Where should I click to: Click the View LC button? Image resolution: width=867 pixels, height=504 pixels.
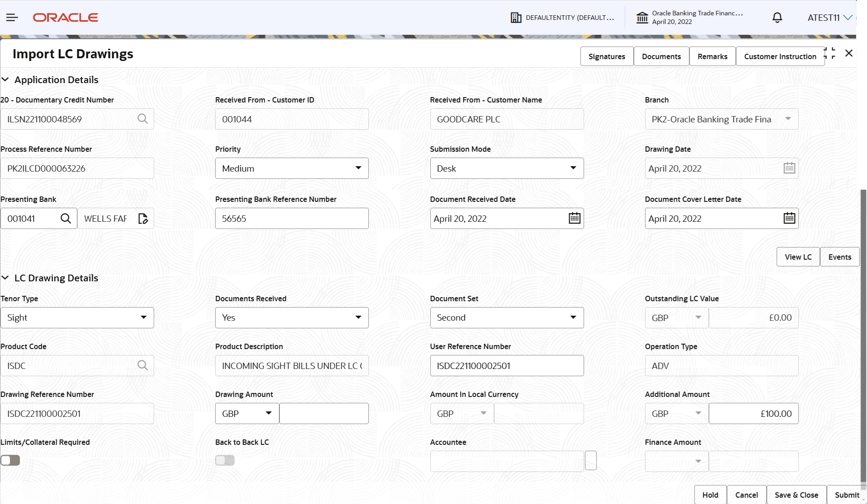(x=798, y=257)
